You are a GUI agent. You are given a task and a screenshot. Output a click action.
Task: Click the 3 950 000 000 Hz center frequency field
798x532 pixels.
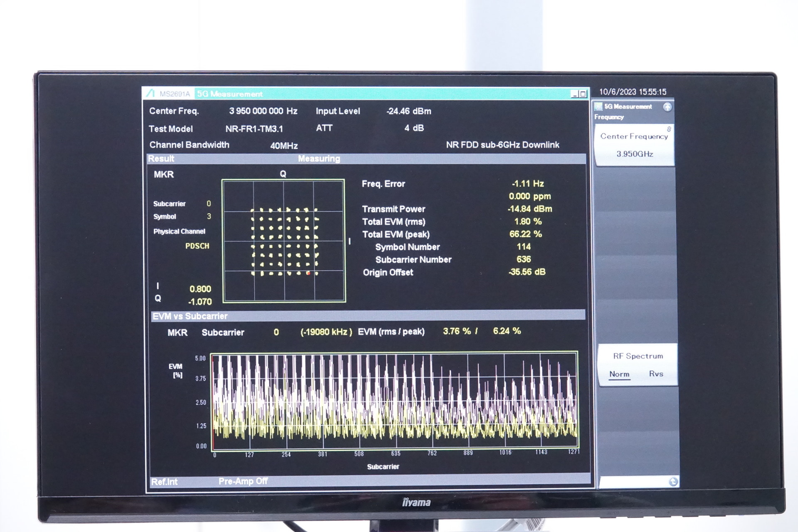pyautogui.click(x=263, y=111)
